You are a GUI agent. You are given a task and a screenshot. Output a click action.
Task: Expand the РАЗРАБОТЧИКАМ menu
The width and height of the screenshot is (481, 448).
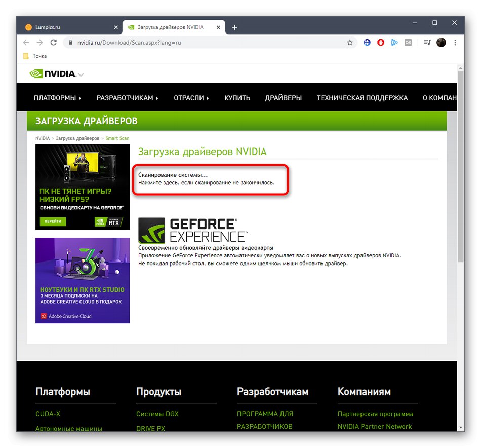[x=127, y=98]
